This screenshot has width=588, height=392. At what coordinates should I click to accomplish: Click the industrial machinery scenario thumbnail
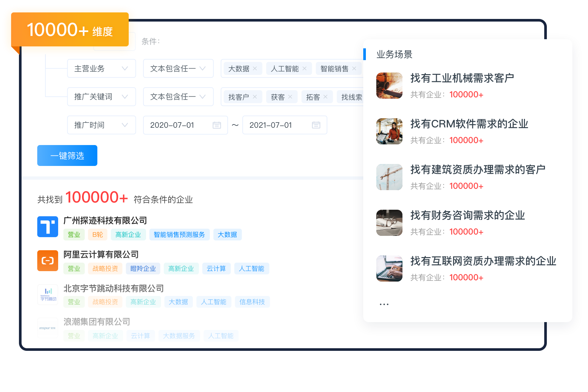(389, 86)
